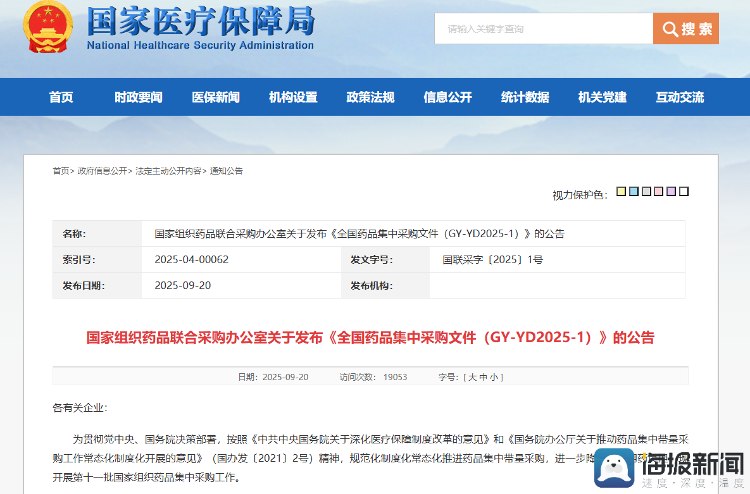Go to 医保新闻 in navigation bar
The image size is (750, 494).
point(216,97)
